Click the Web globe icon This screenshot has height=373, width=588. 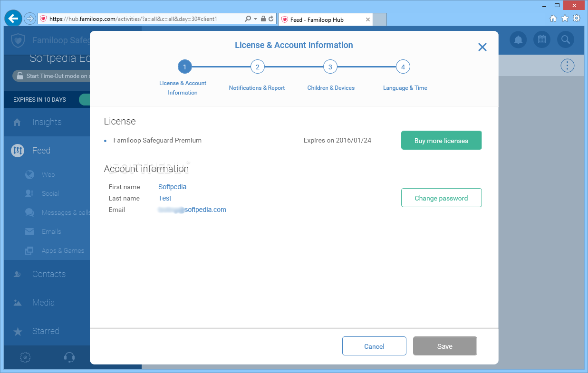29,174
